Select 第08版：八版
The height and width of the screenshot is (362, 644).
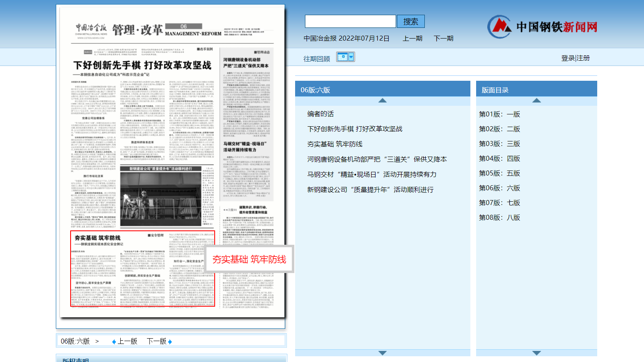[x=500, y=217]
